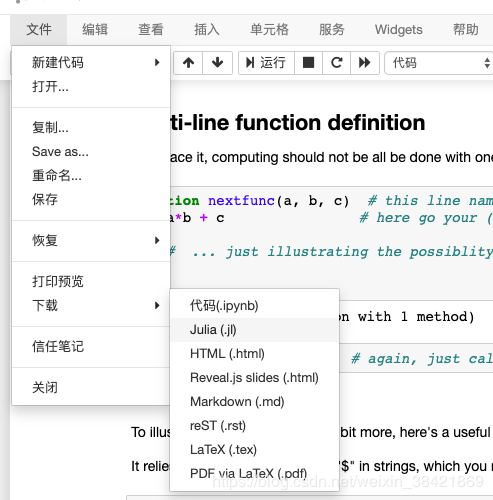
Task: Download as Julia (.jl)
Action: 255,330
